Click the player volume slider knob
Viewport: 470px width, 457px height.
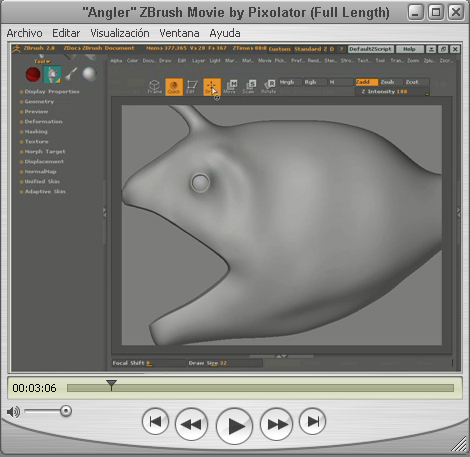[x=66, y=411]
